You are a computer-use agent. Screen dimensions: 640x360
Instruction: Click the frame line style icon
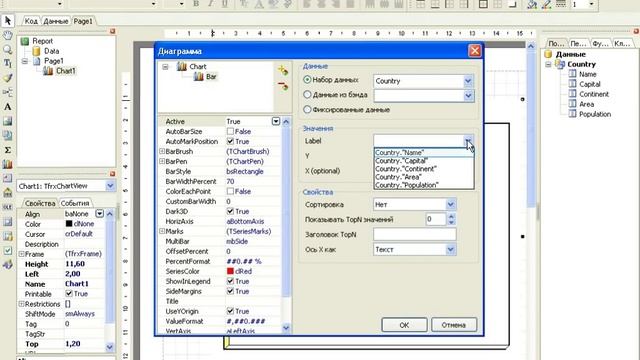561,4
